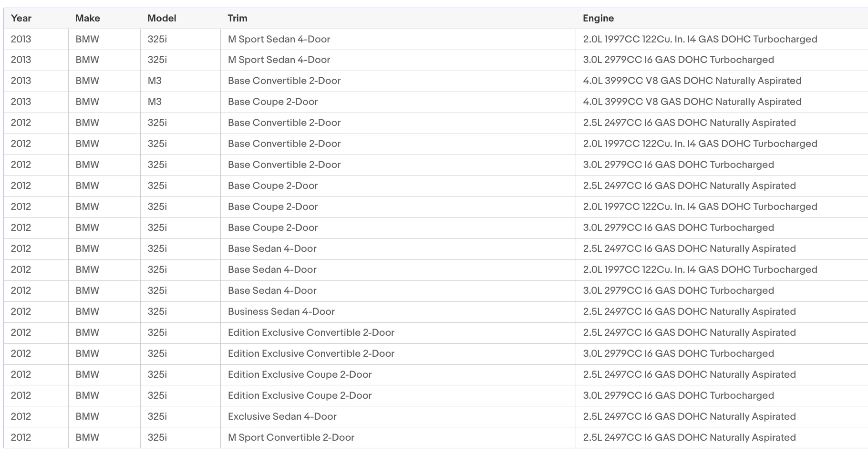
Task: Click the 3.0L engine cell for Edition Exclusive Convertible 2-Door
Action: coord(722,354)
